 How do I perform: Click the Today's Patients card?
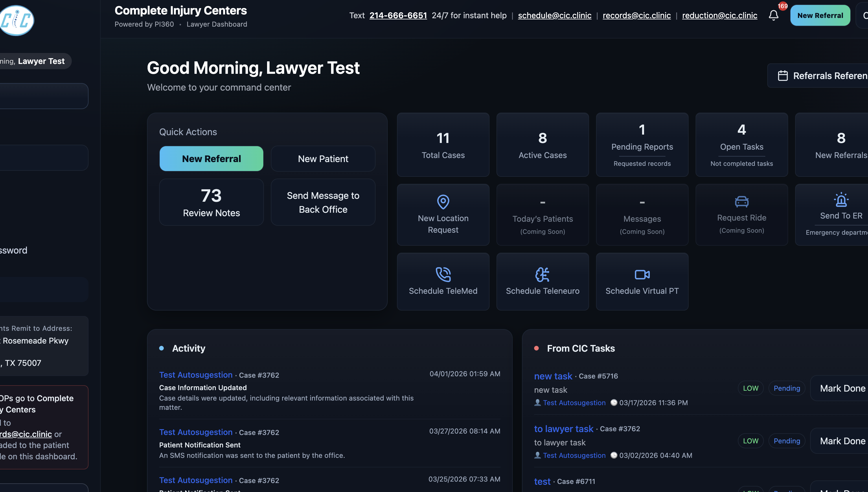pyautogui.click(x=542, y=214)
